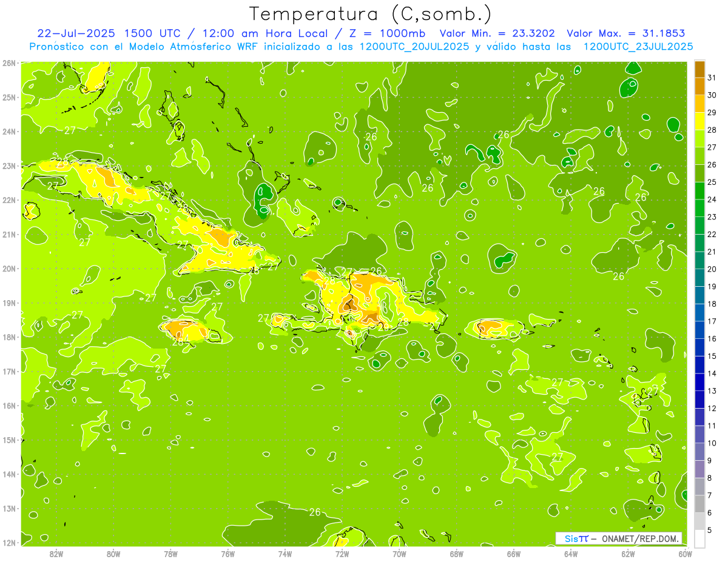
Task: Click the colorbar scale label "20"
Action: [x=712, y=269]
